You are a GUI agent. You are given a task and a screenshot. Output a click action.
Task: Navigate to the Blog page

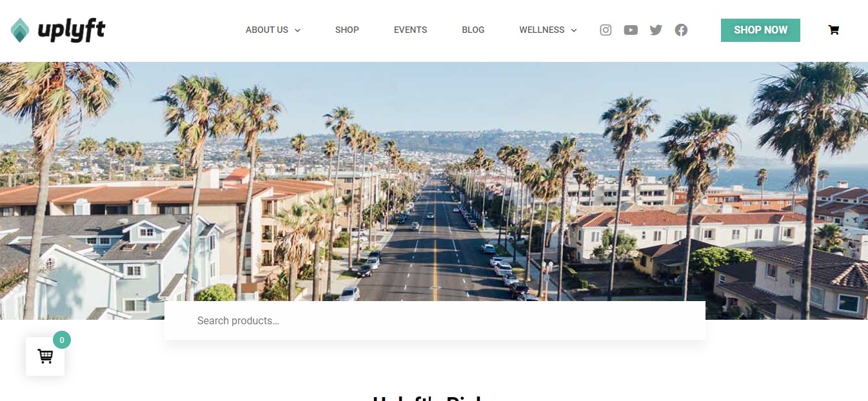[473, 30]
